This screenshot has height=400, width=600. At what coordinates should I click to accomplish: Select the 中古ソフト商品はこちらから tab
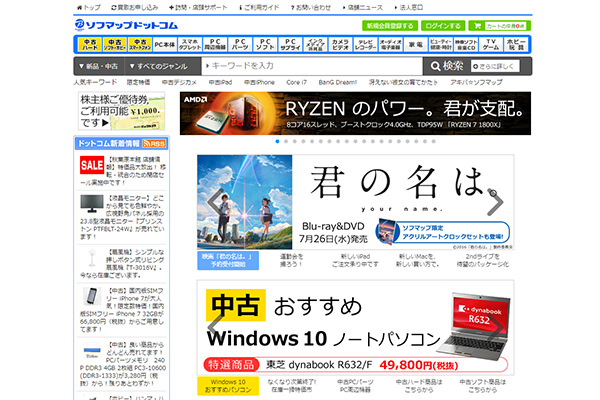483,386
